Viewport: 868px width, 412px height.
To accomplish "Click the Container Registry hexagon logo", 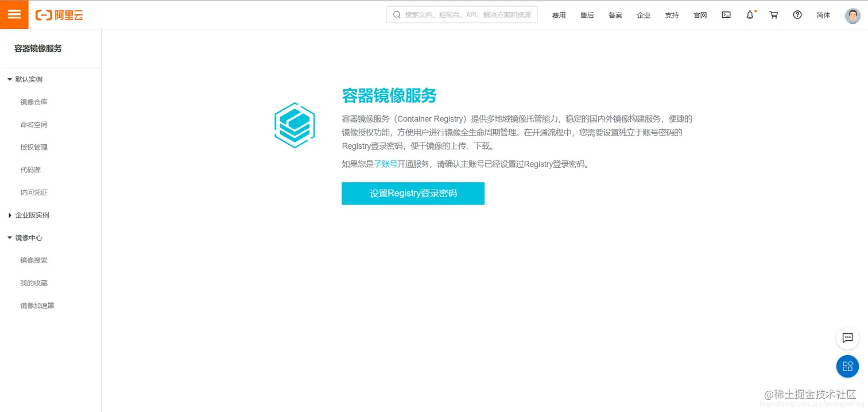I will [x=294, y=125].
